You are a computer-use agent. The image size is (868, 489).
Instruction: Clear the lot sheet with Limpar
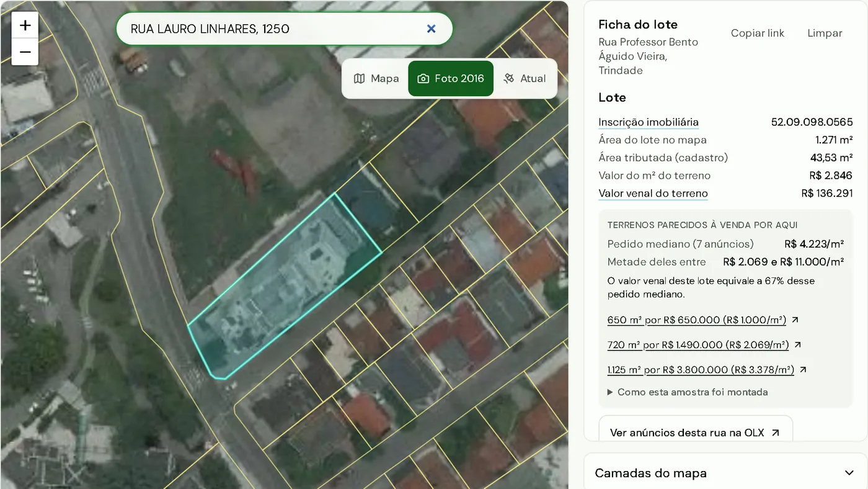(825, 34)
